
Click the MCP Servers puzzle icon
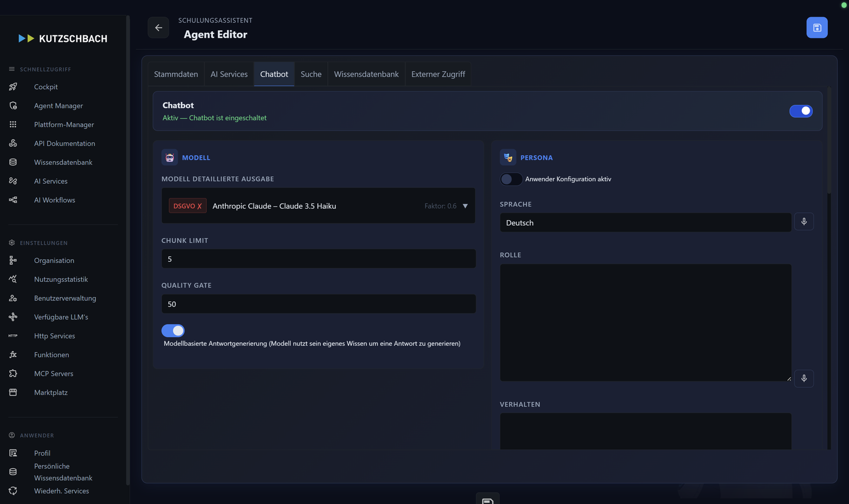point(13,374)
